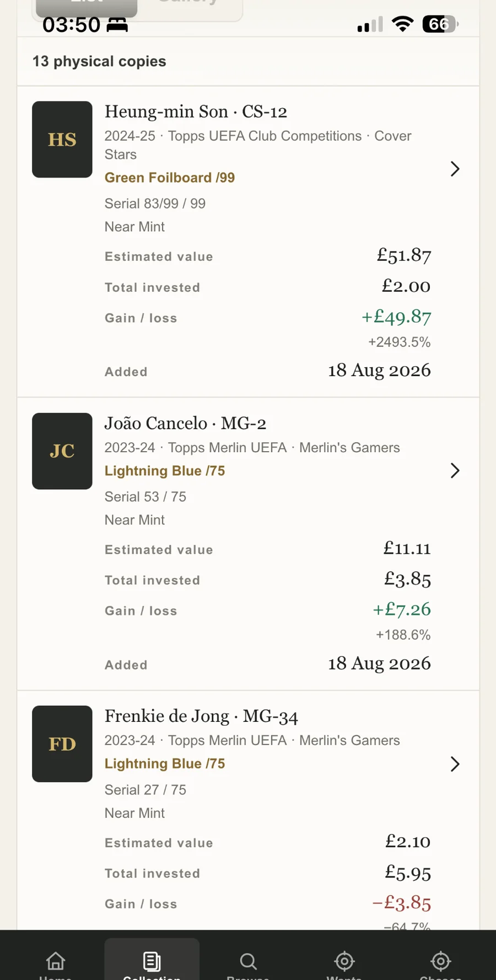This screenshot has width=496, height=980.
Task: Tap the FD card avatar thumbnail
Action: tap(62, 744)
